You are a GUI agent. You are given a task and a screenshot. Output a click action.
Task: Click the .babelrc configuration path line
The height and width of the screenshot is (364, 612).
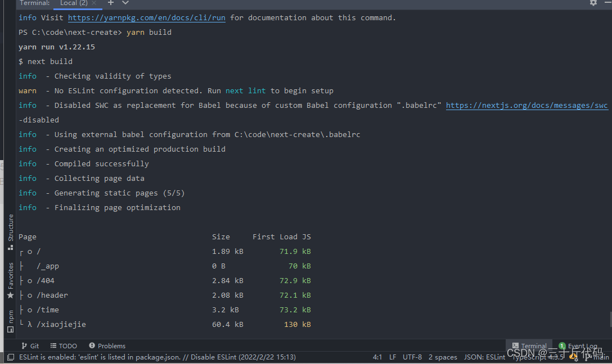(x=190, y=134)
